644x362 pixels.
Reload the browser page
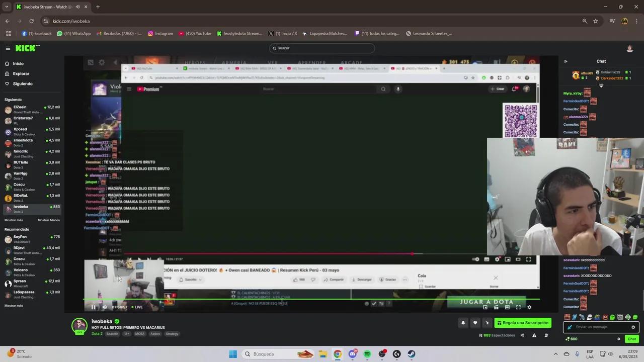[31, 21]
